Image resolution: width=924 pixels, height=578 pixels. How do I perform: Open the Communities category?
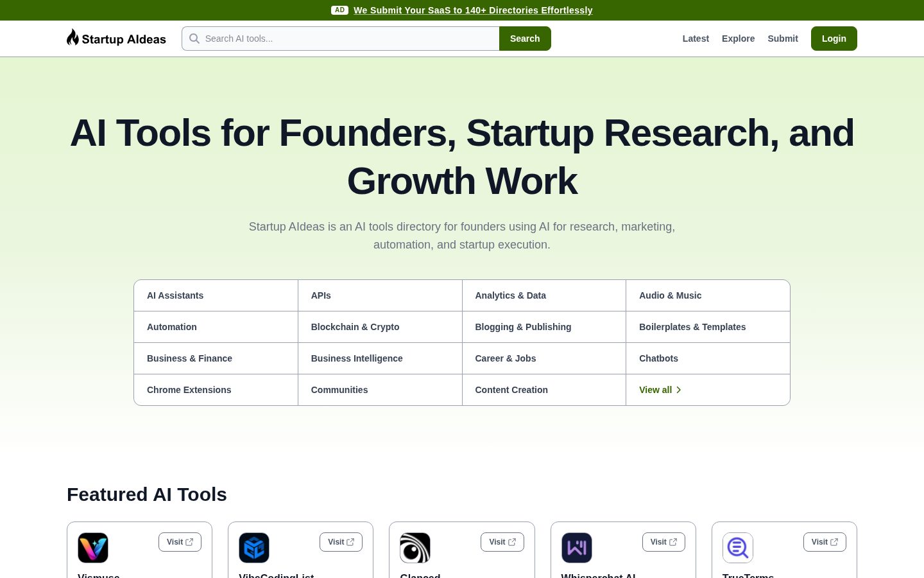coord(380,390)
